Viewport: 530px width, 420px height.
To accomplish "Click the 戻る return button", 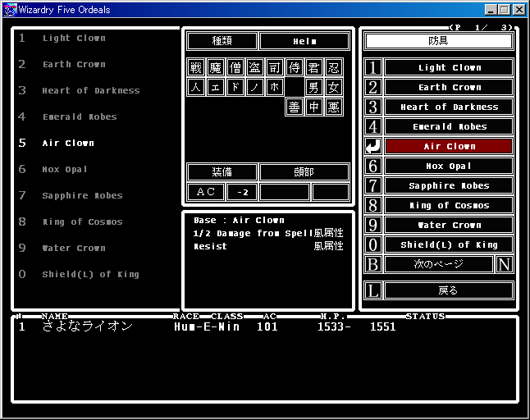I will [449, 290].
